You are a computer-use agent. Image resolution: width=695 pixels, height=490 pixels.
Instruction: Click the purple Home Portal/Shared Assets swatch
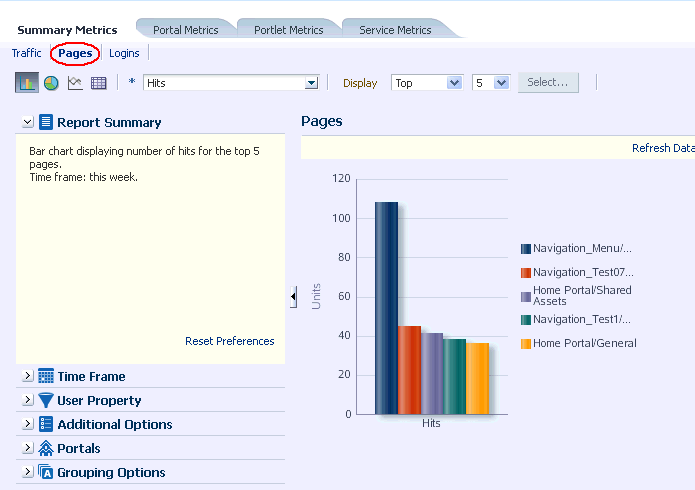[x=526, y=297]
